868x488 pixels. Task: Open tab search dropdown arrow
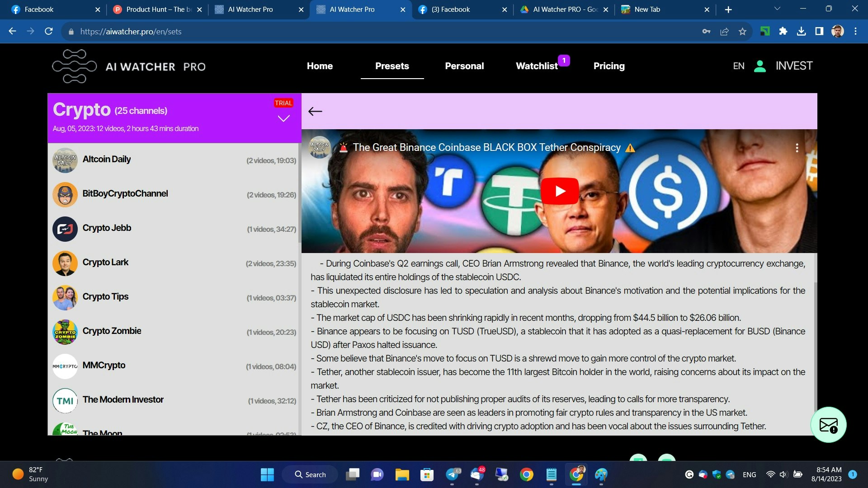pyautogui.click(x=777, y=9)
